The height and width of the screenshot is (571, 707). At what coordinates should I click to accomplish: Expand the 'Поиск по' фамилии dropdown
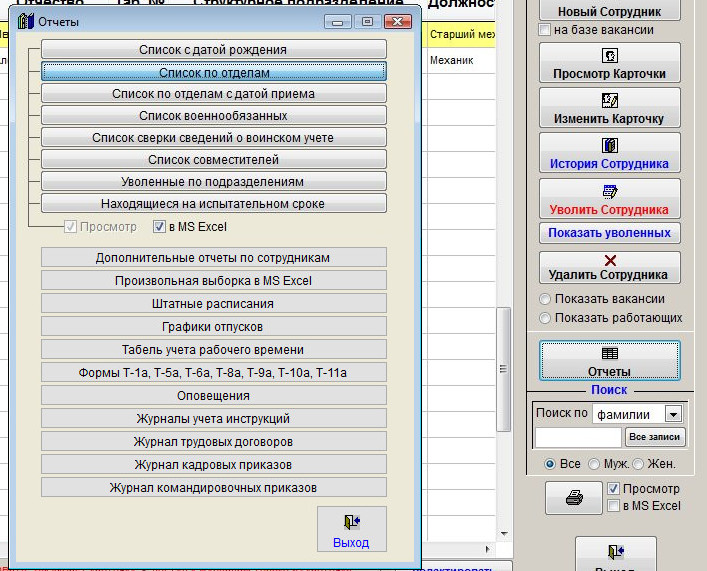(673, 414)
